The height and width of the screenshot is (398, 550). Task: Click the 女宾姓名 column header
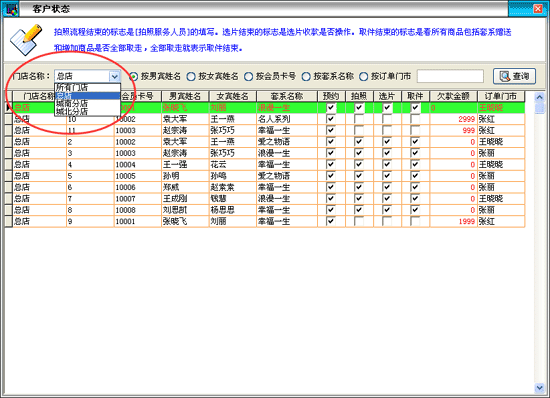(x=233, y=96)
